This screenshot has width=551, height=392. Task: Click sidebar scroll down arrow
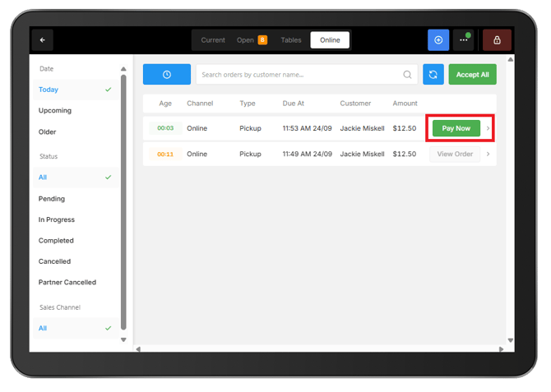123,339
